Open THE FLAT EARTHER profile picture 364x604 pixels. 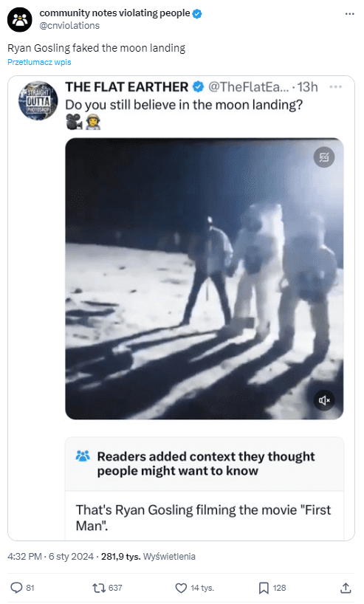pos(38,100)
